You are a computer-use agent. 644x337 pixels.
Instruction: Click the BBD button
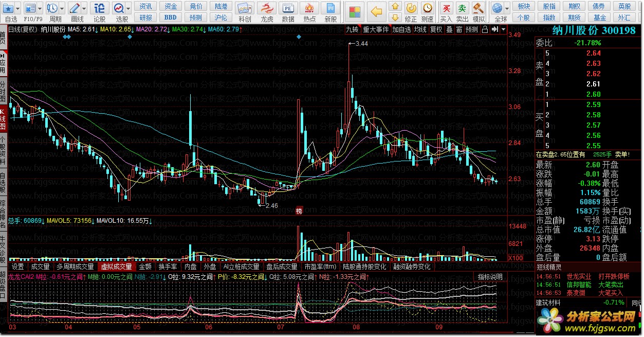(x=171, y=17)
